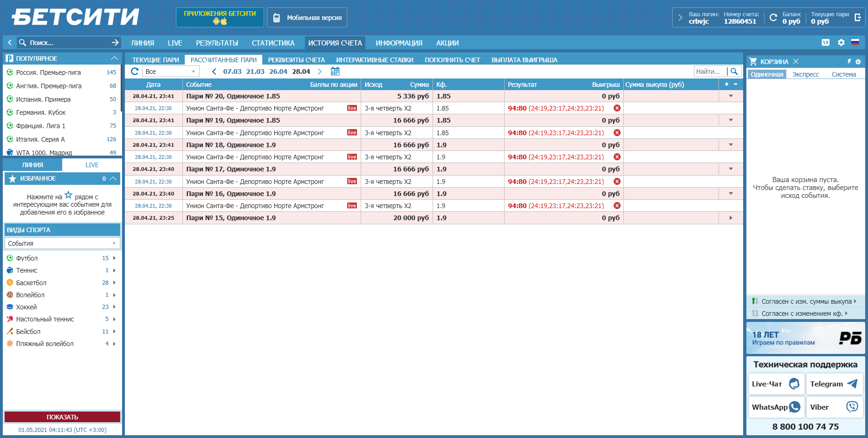Expand details of Пари № 15
This screenshot has height=438, width=868.
point(731,218)
